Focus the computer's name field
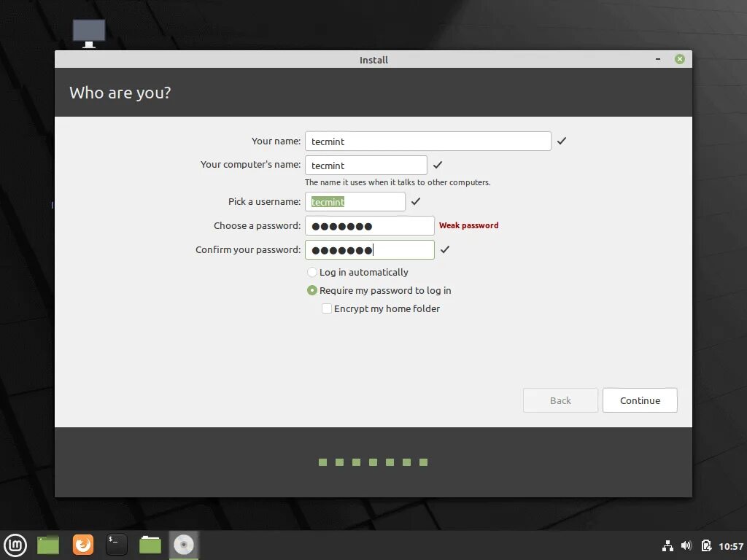 [366, 166]
